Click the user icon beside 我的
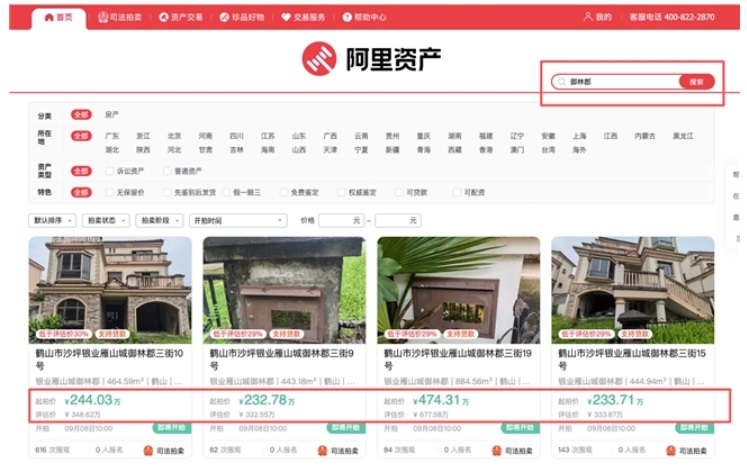Screen dimensions: 747x476 point(588,17)
